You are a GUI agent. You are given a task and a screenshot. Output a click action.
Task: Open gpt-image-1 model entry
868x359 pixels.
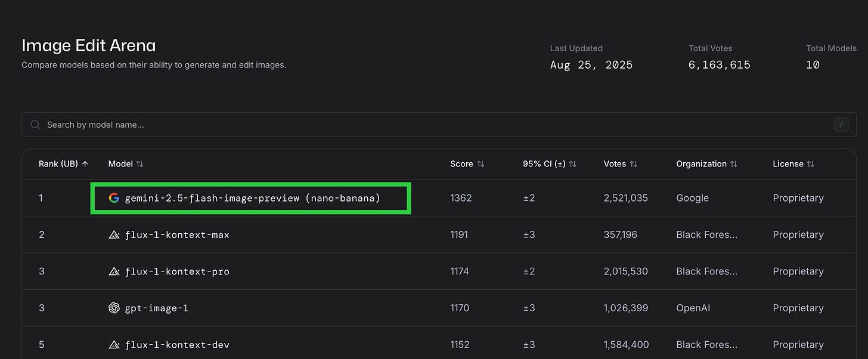(156, 308)
